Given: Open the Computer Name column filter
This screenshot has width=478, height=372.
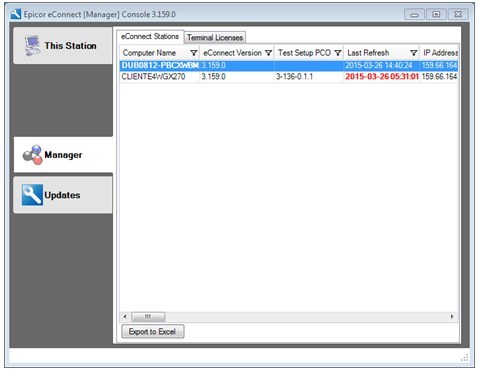Looking at the screenshot, I should (x=194, y=53).
